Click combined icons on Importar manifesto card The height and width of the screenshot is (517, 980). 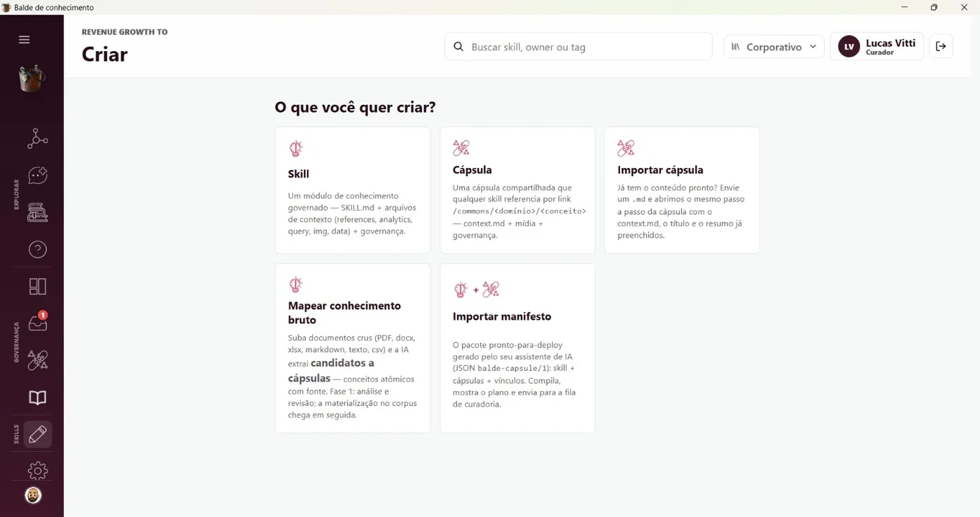(476, 289)
